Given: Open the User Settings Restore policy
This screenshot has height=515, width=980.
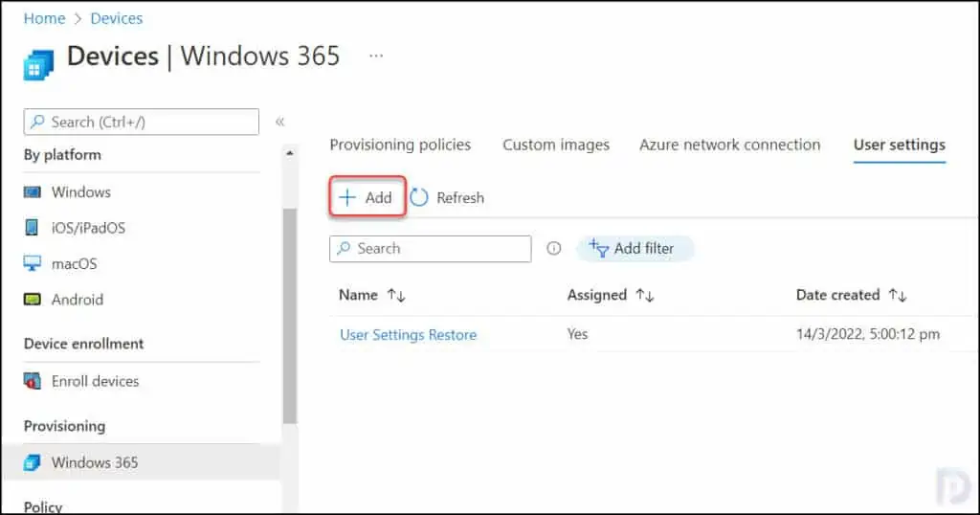Looking at the screenshot, I should [x=408, y=334].
